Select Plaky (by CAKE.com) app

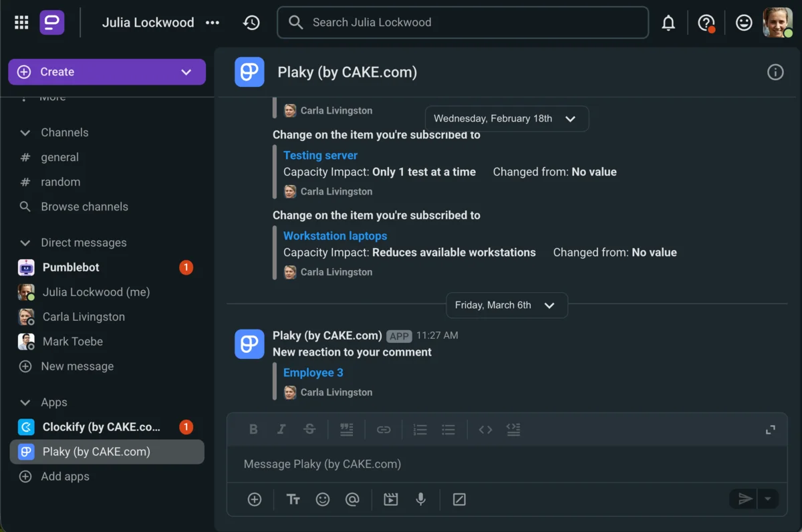(x=107, y=452)
